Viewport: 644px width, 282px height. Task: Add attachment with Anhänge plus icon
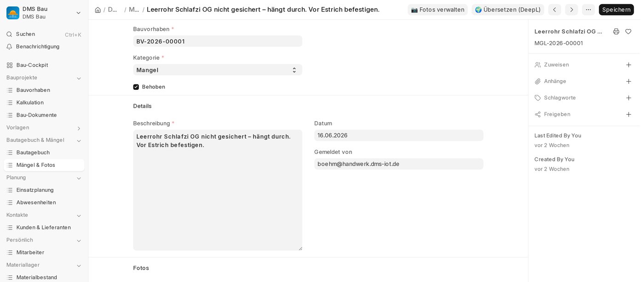(x=628, y=82)
